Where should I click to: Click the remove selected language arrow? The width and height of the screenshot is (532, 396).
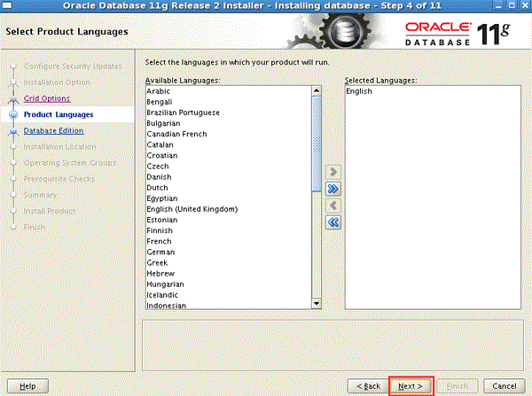tap(333, 206)
